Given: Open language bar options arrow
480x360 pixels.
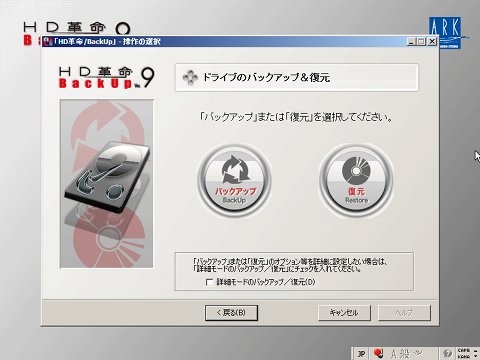Looking at the screenshot, I should (x=476, y=357).
